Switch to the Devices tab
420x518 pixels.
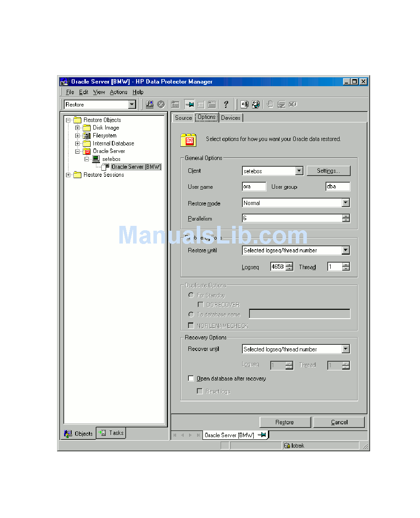231,118
